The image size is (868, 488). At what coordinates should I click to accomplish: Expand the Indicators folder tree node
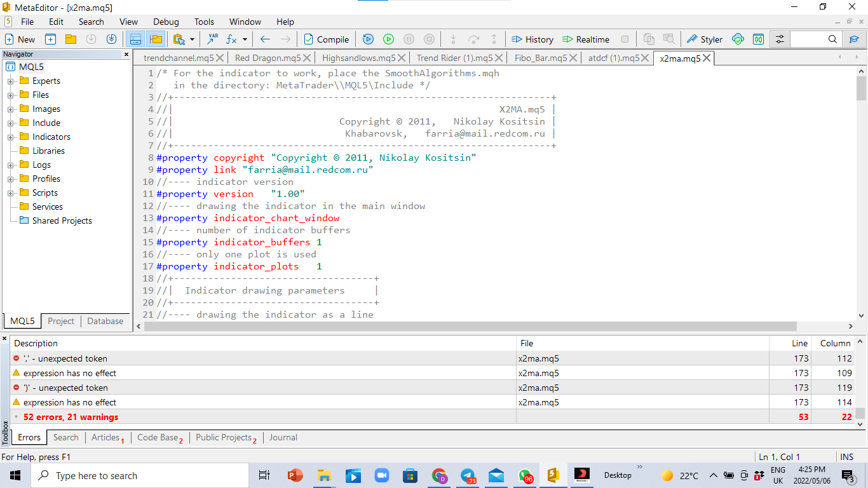[11, 137]
